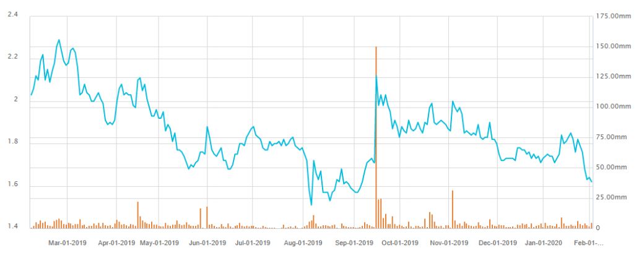Click the May-01-2019 axis label
The width and height of the screenshot is (644, 258).
pyautogui.click(x=160, y=243)
